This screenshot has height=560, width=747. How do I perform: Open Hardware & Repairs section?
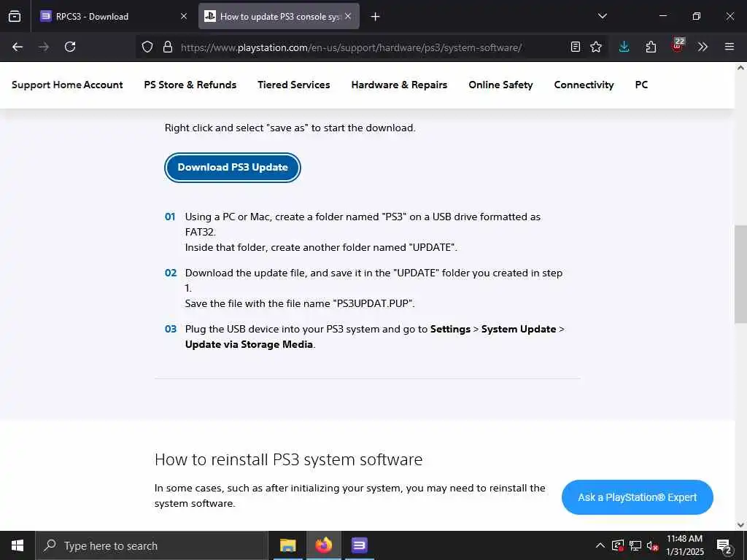coord(399,85)
